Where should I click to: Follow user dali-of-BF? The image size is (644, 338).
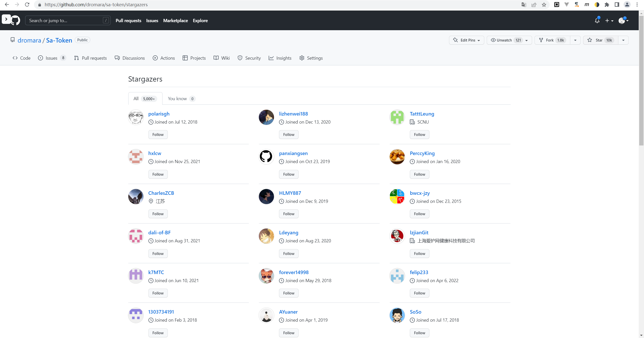[158, 254]
